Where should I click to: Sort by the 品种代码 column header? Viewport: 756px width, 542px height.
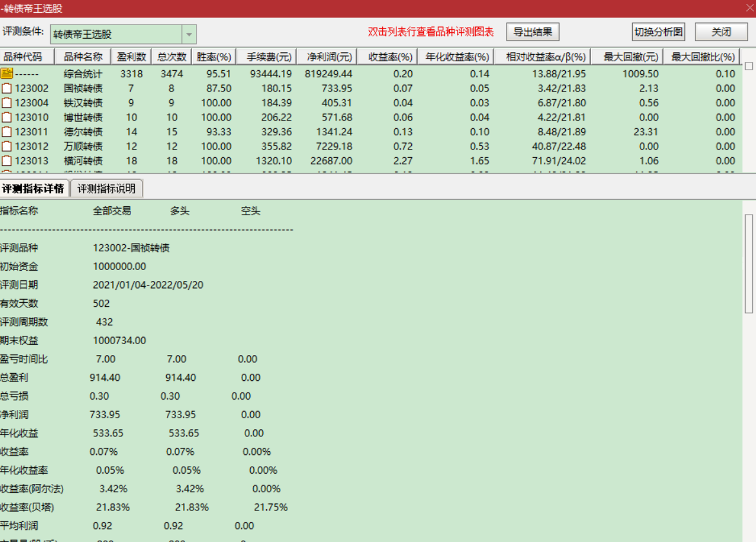click(x=26, y=57)
